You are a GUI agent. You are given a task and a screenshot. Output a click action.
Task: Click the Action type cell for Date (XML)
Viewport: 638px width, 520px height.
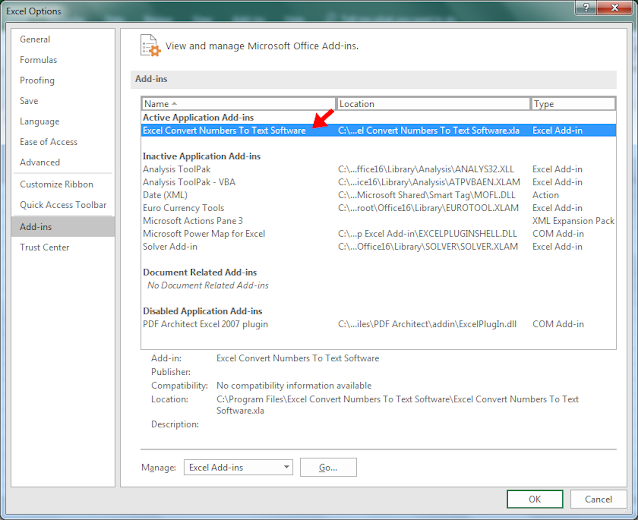point(545,195)
